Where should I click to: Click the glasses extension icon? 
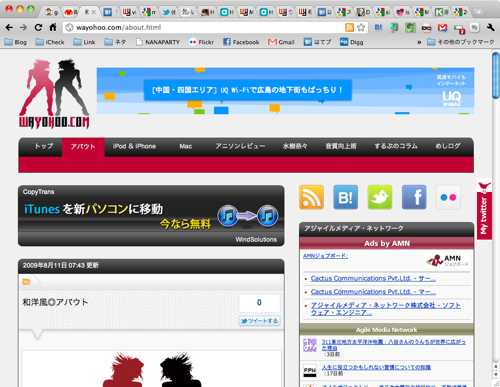click(x=426, y=28)
